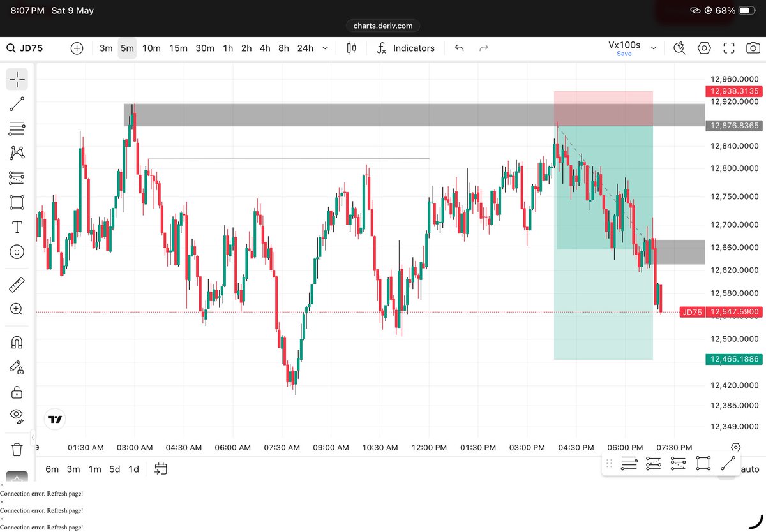Take a chart snapshot with camera icon
Viewport: 766px width, 532px height.
(x=754, y=48)
